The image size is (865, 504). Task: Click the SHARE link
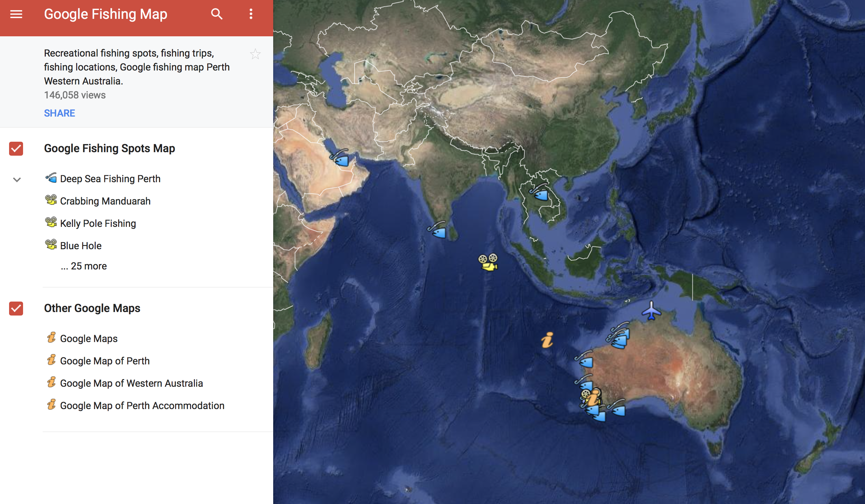59,113
